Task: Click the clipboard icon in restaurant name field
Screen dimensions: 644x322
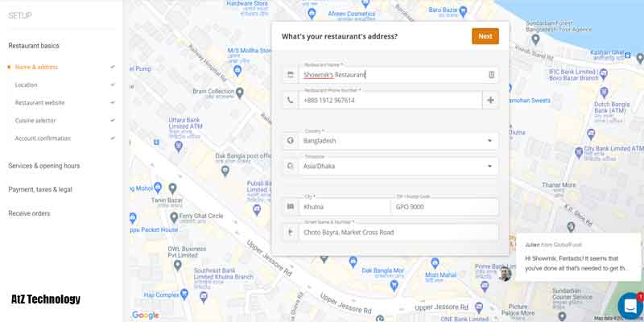Action: pos(491,75)
